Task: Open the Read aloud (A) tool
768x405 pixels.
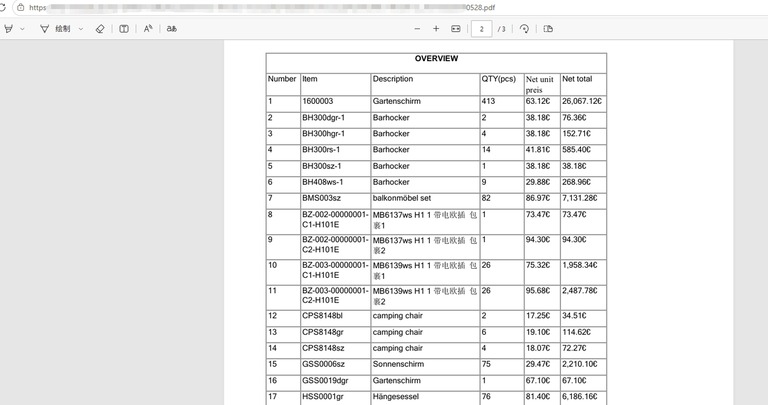Action: [148, 29]
